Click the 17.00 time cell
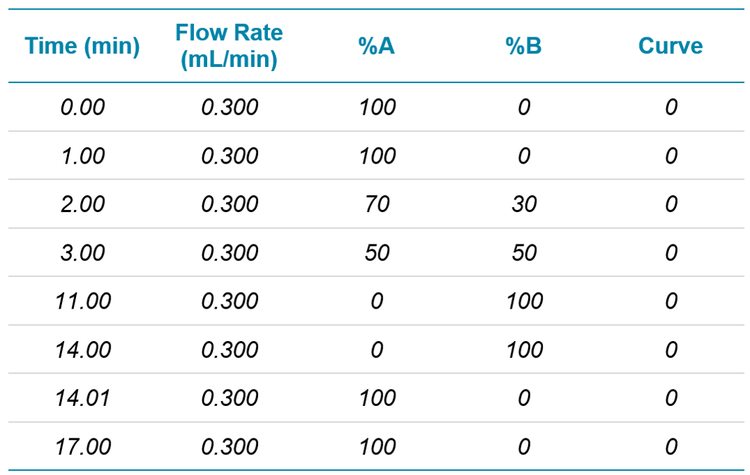This screenshot has width=750, height=475. 82,447
